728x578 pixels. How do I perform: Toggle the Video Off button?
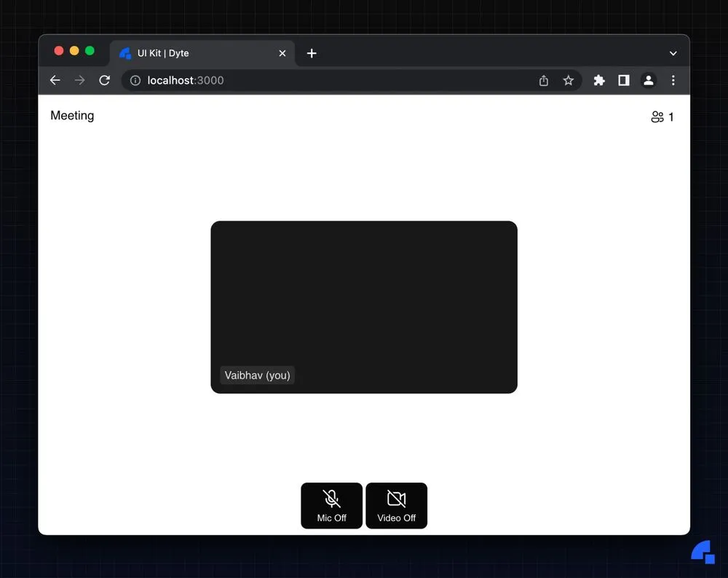click(x=396, y=505)
